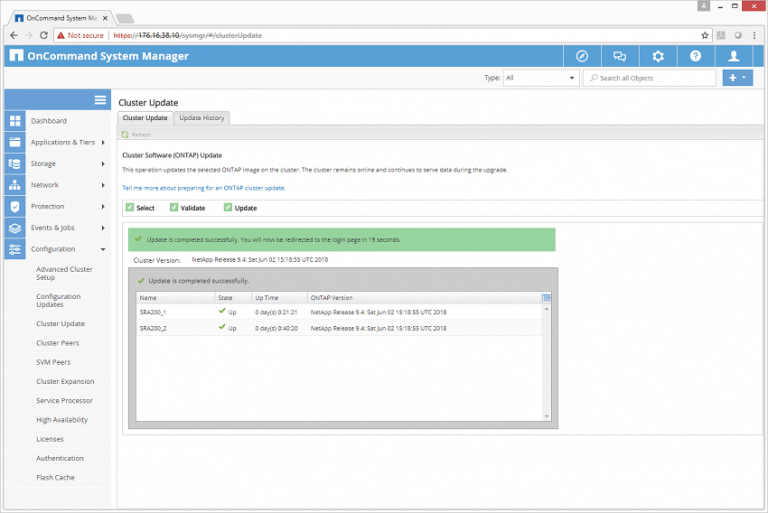Open the chat feedback icon in header
The width and height of the screenshot is (768, 513).
[620, 56]
